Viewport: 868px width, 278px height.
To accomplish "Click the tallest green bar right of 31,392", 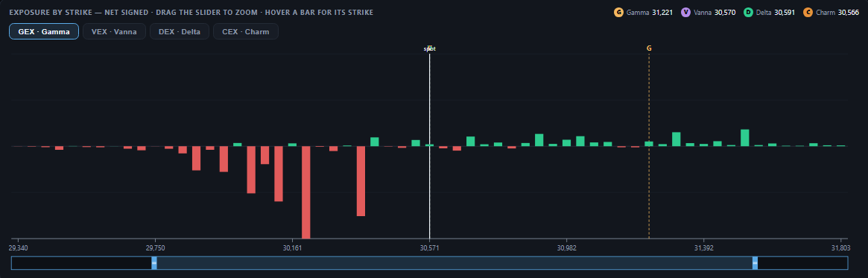I will click(x=744, y=138).
